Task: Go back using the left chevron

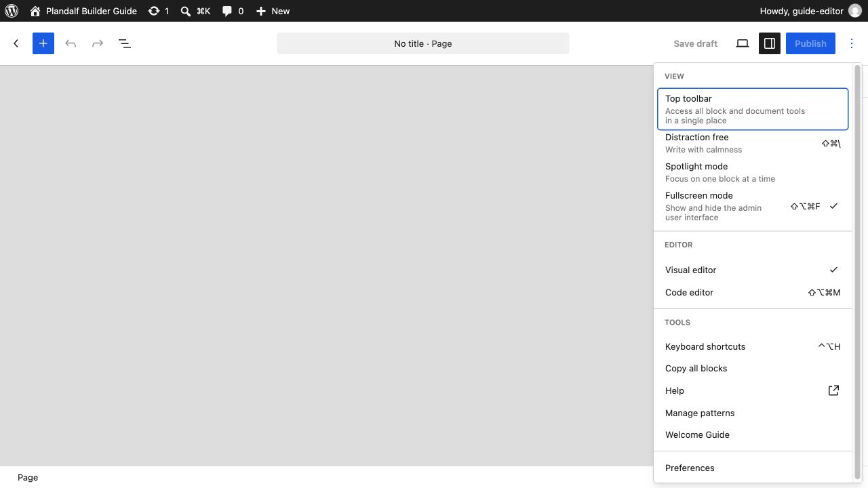Action: (x=16, y=43)
